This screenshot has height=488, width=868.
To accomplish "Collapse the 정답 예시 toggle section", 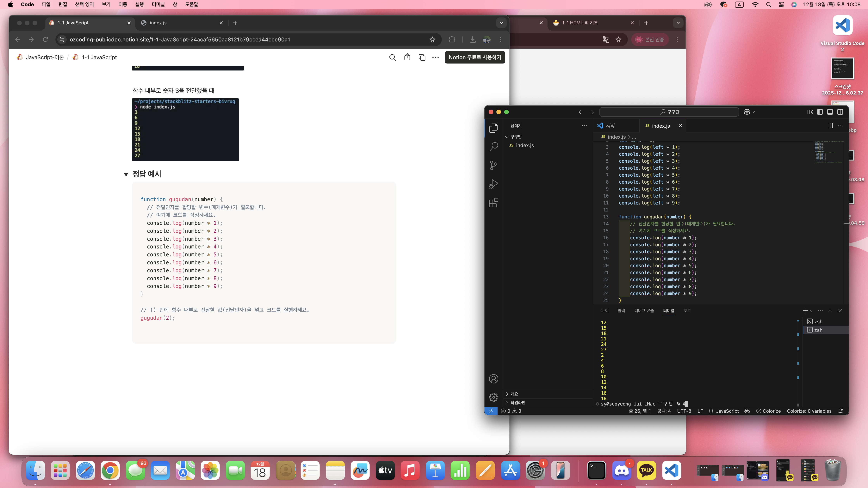I will [x=126, y=174].
